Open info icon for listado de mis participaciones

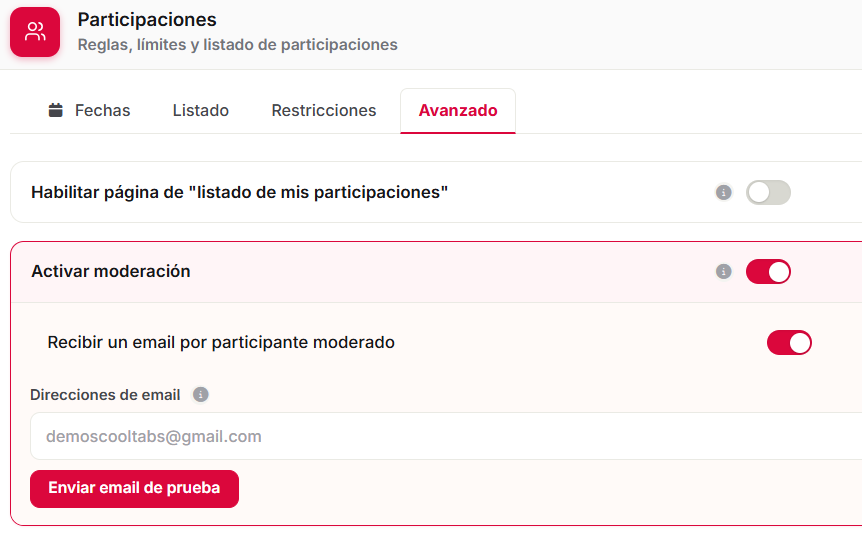click(723, 192)
